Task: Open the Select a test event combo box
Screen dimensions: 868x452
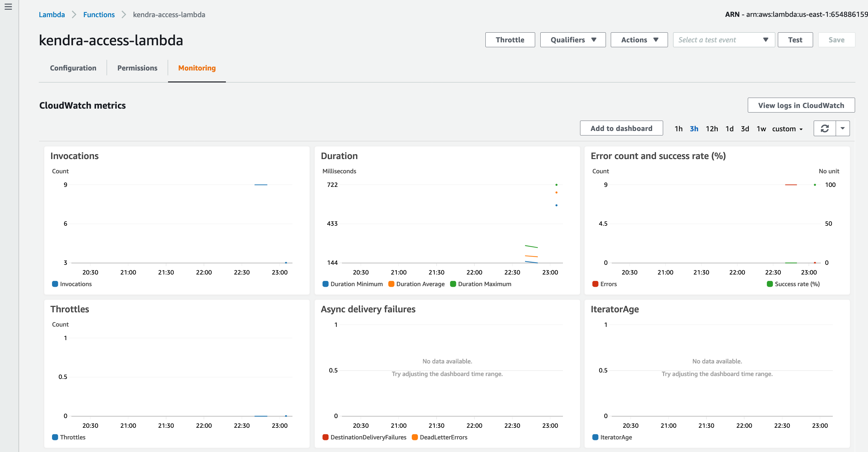Action: pyautogui.click(x=724, y=40)
